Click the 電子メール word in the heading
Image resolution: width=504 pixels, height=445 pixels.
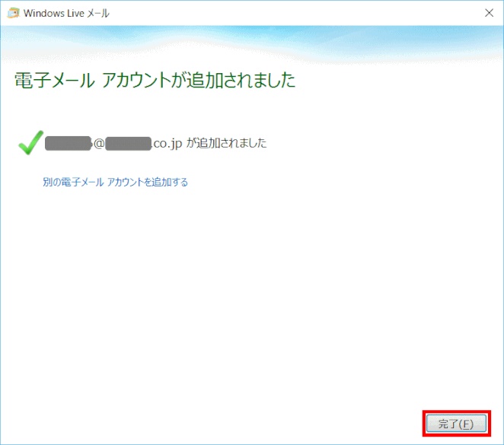pyautogui.click(x=55, y=80)
